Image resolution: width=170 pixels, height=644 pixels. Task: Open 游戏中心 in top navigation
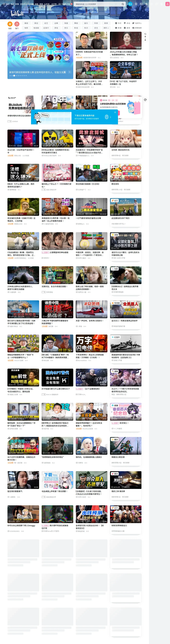23,4
